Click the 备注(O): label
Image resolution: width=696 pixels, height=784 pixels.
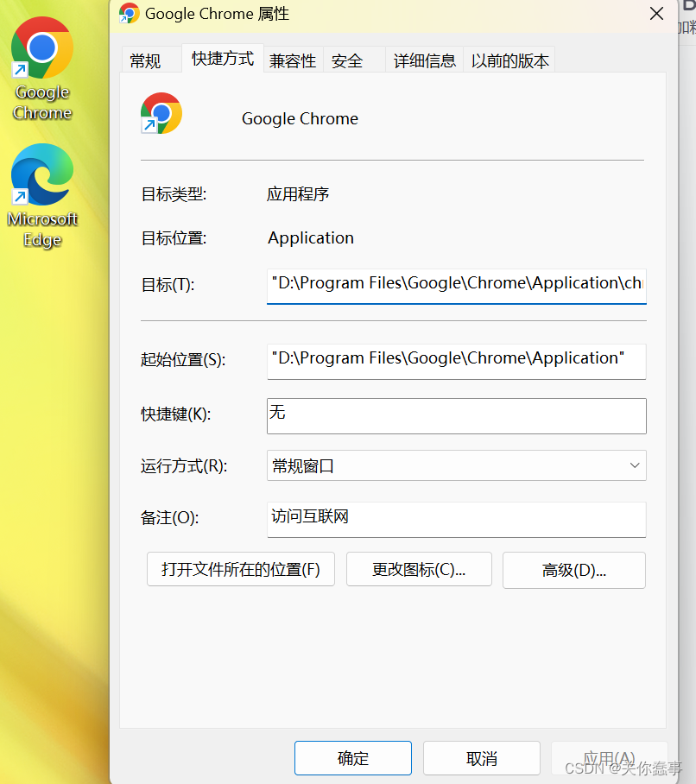click(x=169, y=517)
